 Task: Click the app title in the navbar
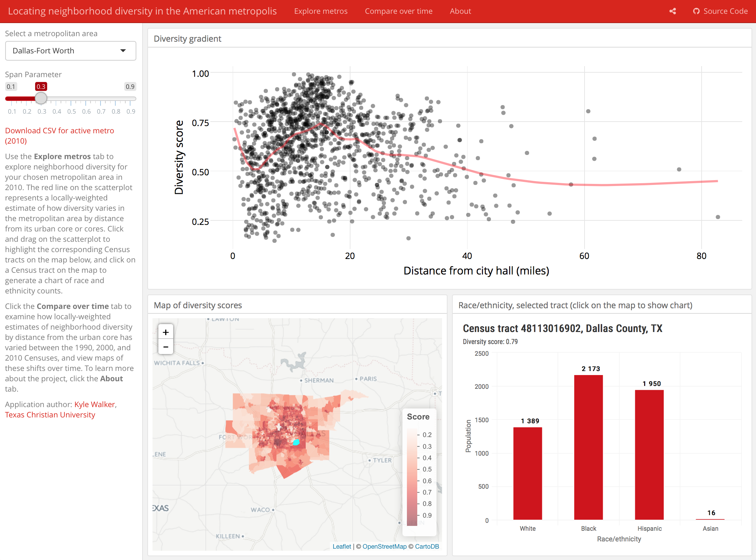142,11
